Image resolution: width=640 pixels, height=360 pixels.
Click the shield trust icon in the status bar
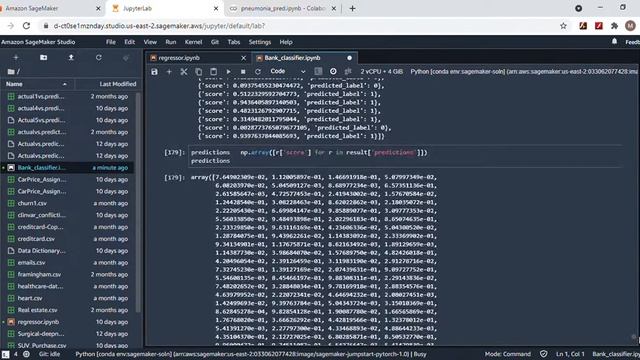543,354
